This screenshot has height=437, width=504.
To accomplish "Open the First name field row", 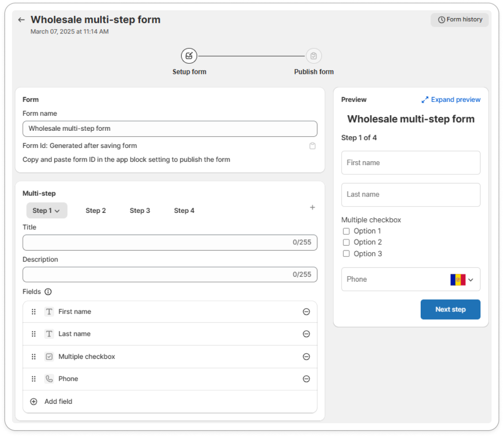I will tap(170, 312).
